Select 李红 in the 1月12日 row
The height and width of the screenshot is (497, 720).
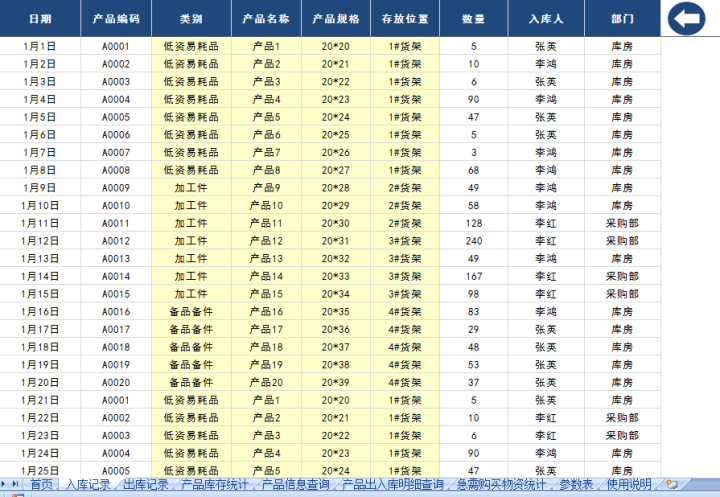[x=546, y=241]
